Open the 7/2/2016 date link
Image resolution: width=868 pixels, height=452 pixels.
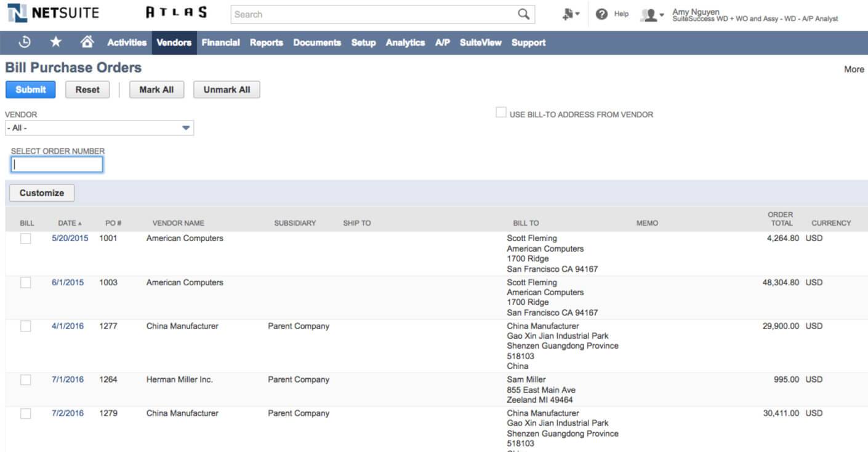coord(67,413)
